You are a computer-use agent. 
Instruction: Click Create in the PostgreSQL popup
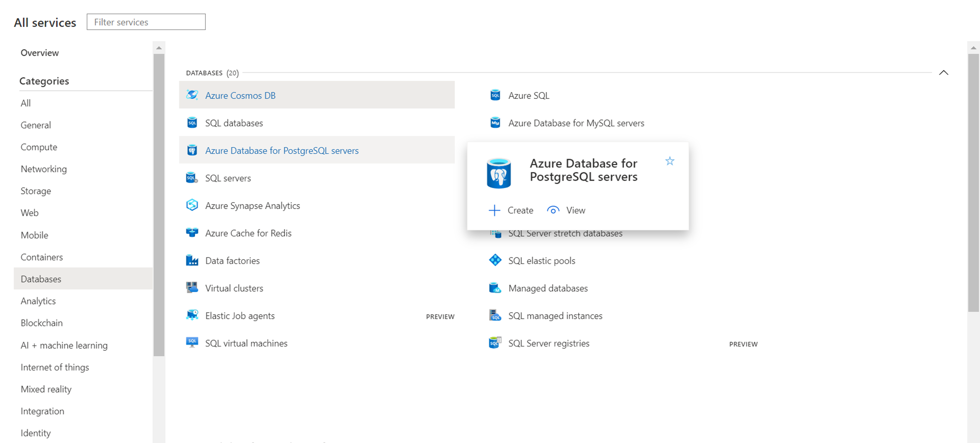(511, 210)
